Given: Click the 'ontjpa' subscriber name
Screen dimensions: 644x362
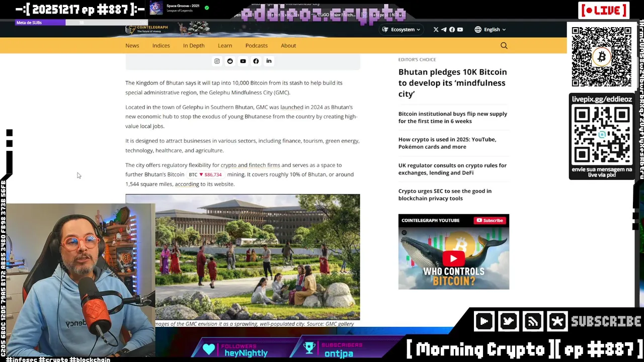Looking at the screenshot, I should pyautogui.click(x=339, y=353).
